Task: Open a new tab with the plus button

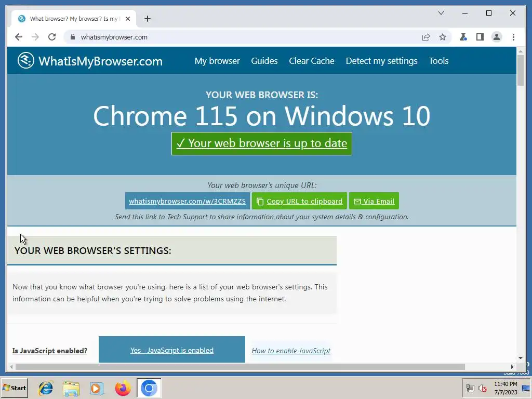Action: pos(147,19)
